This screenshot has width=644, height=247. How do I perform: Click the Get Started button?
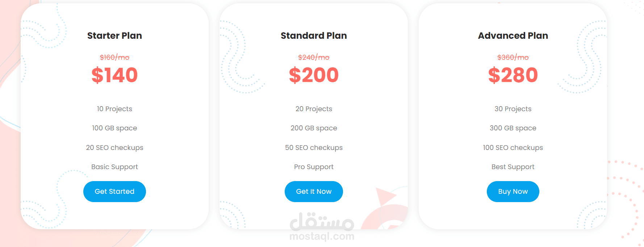(x=114, y=192)
